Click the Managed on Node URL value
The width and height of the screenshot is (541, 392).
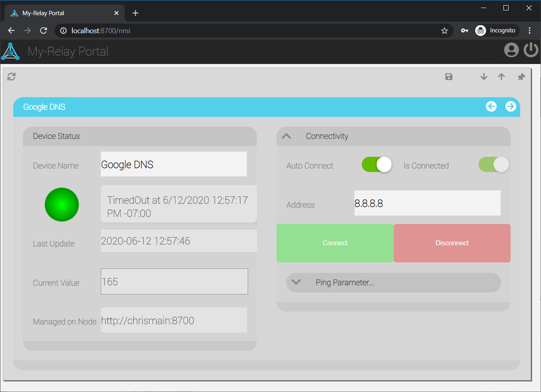click(174, 320)
